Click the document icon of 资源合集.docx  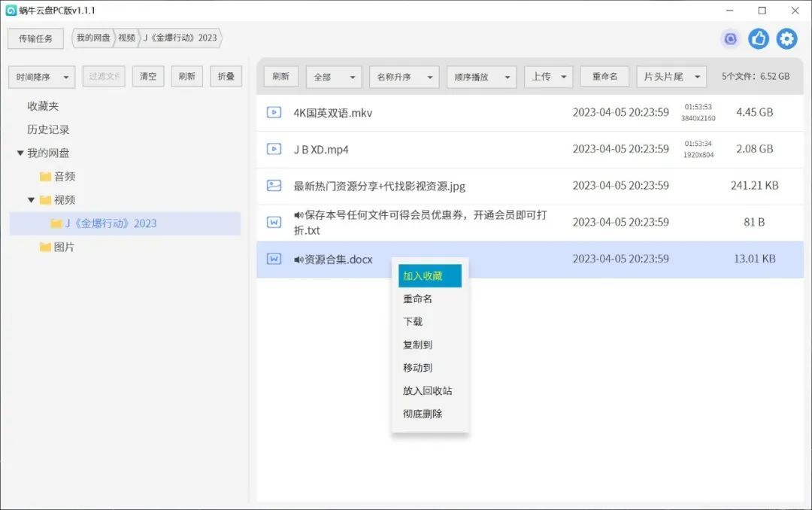(x=274, y=259)
